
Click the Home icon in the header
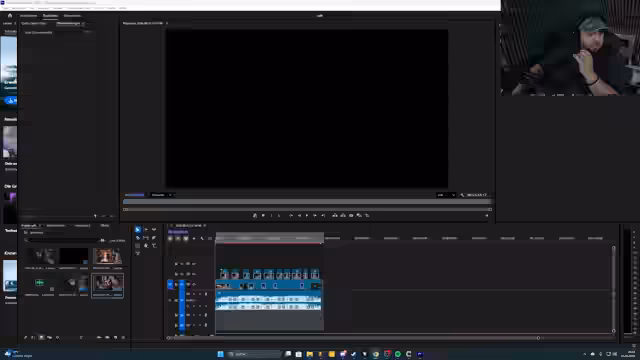tap(10, 16)
